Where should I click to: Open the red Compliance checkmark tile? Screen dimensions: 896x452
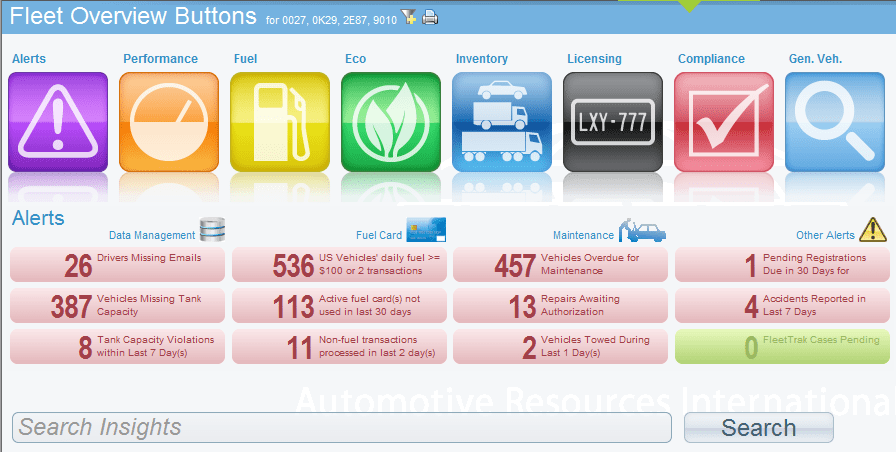[x=723, y=121]
